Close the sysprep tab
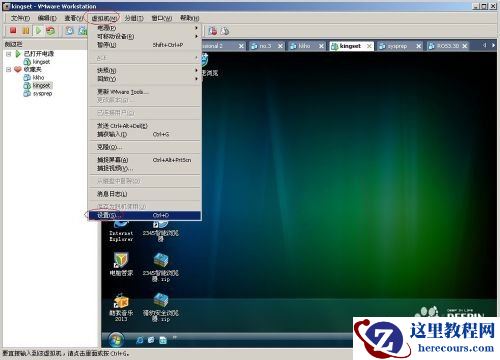The image size is (500, 360). tap(419, 46)
